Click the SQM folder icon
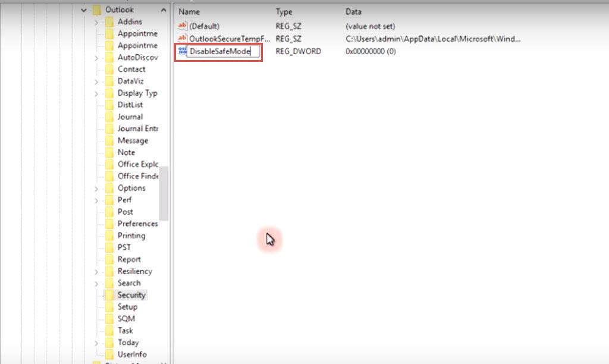This screenshot has width=609, height=364. (109, 319)
